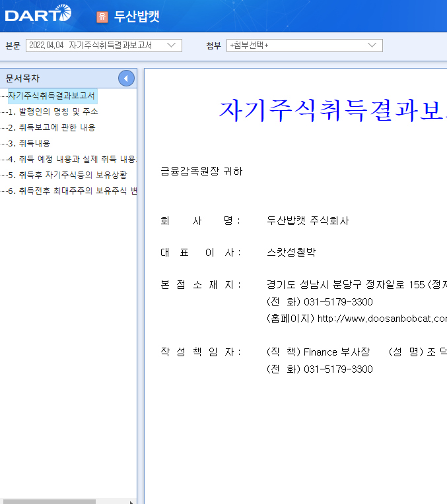The height and width of the screenshot is (504, 447).
Task: Click the head office phone number line
Action: point(320,302)
